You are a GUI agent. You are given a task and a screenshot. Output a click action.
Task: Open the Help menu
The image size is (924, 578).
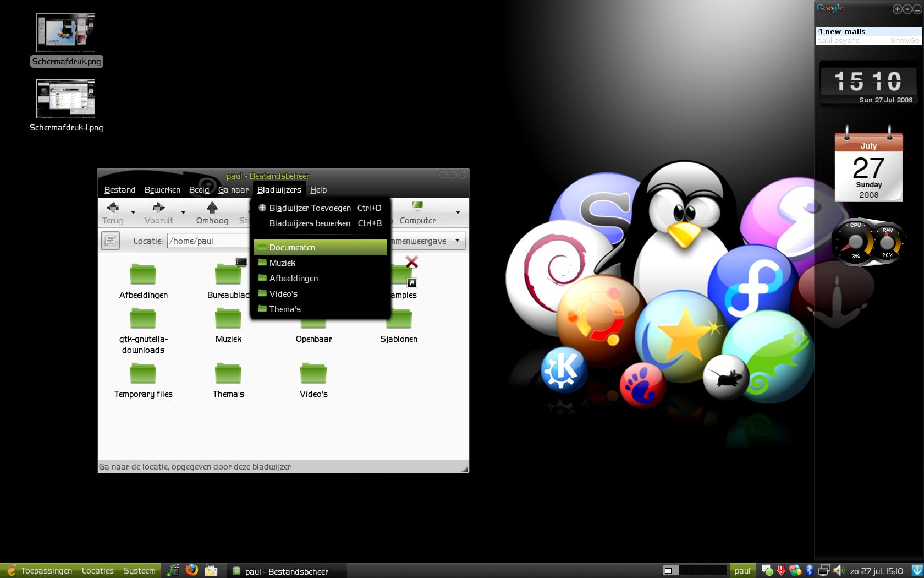pyautogui.click(x=318, y=190)
